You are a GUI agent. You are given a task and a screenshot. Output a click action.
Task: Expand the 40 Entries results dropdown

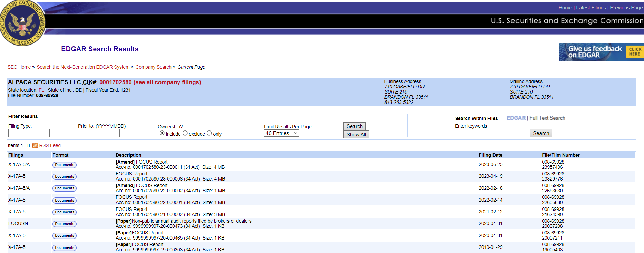coord(281,133)
